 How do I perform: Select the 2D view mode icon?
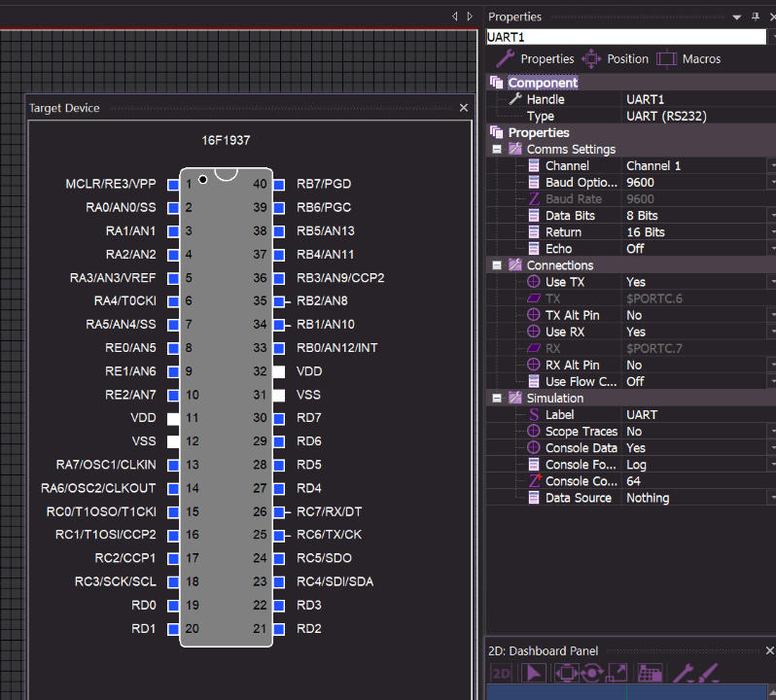tap(501, 674)
